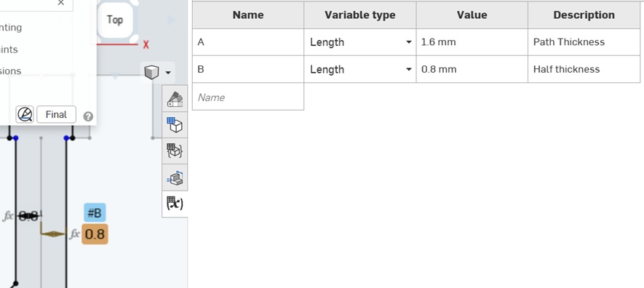
Task: Edit the 0.8 mm value cell
Action: tap(472, 69)
